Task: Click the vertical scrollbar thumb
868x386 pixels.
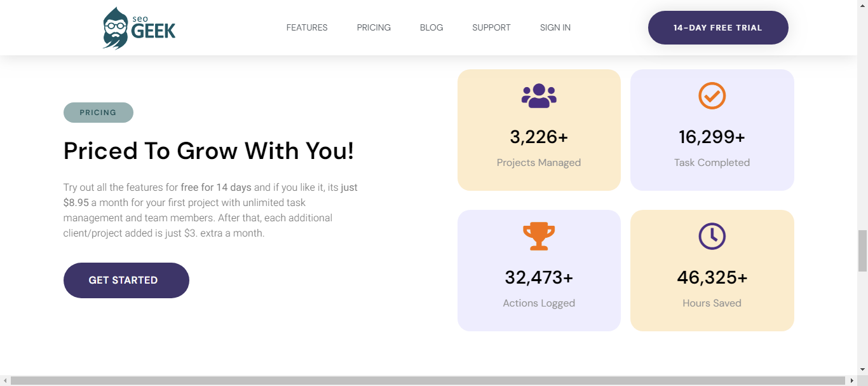Action: pyautogui.click(x=862, y=251)
